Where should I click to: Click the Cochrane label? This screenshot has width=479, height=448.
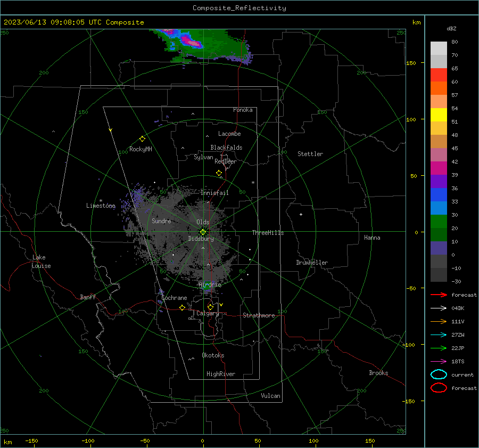(x=174, y=298)
